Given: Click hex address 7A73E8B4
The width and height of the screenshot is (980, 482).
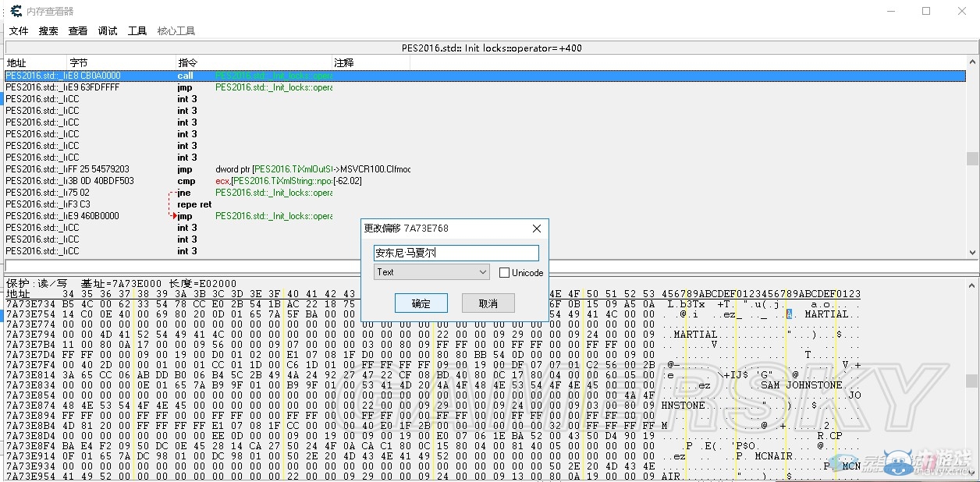Looking at the screenshot, I should tap(30, 426).
